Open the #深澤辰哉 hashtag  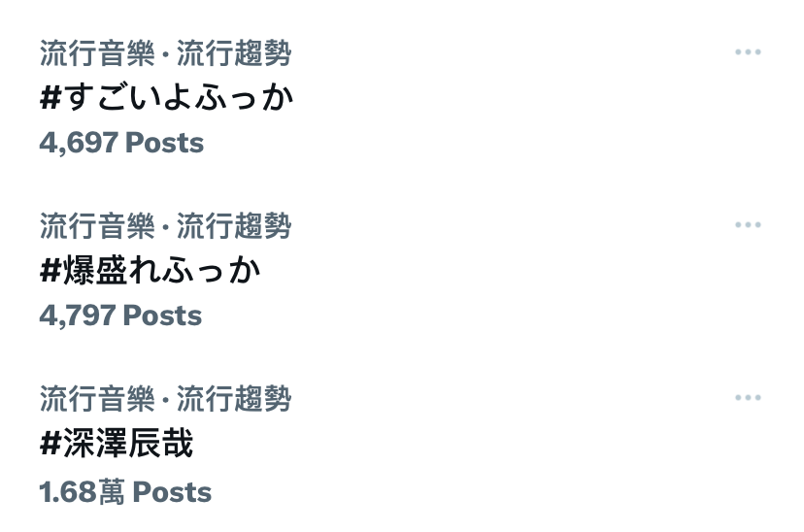click(x=117, y=443)
